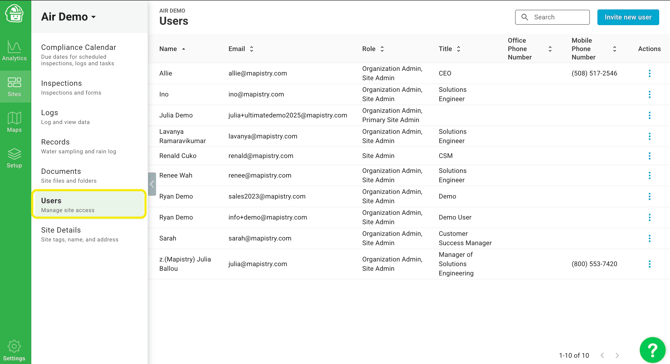Click Invite new user button
The image size is (670, 364).
pyautogui.click(x=628, y=17)
